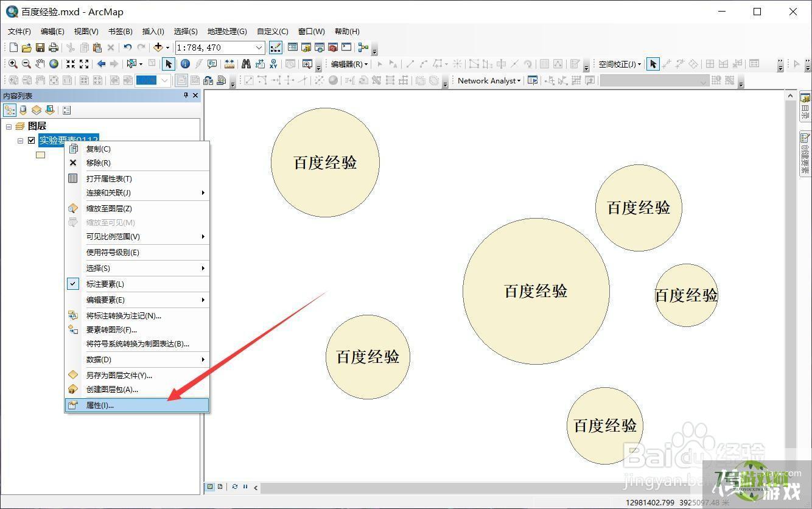Image resolution: width=812 pixels, height=509 pixels.
Task: Open the Editor toolbar icon
Action: (275, 47)
